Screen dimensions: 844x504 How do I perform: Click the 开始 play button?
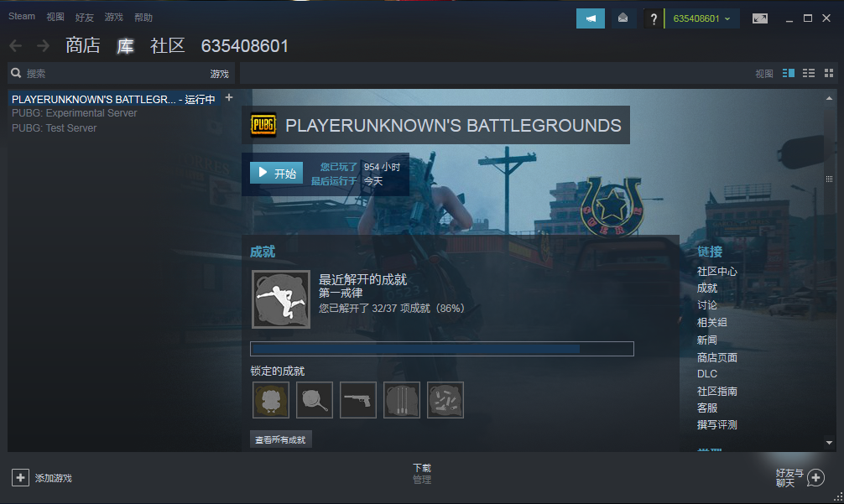pos(276,174)
